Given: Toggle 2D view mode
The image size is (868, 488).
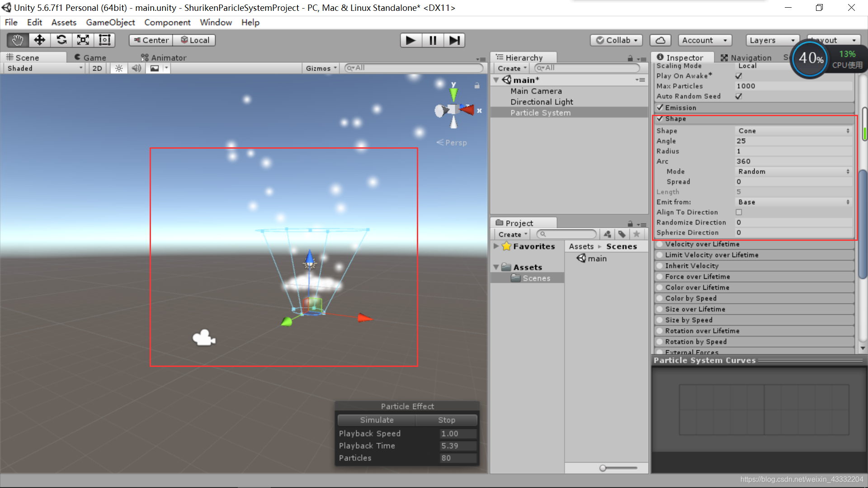Looking at the screenshot, I should 97,68.
